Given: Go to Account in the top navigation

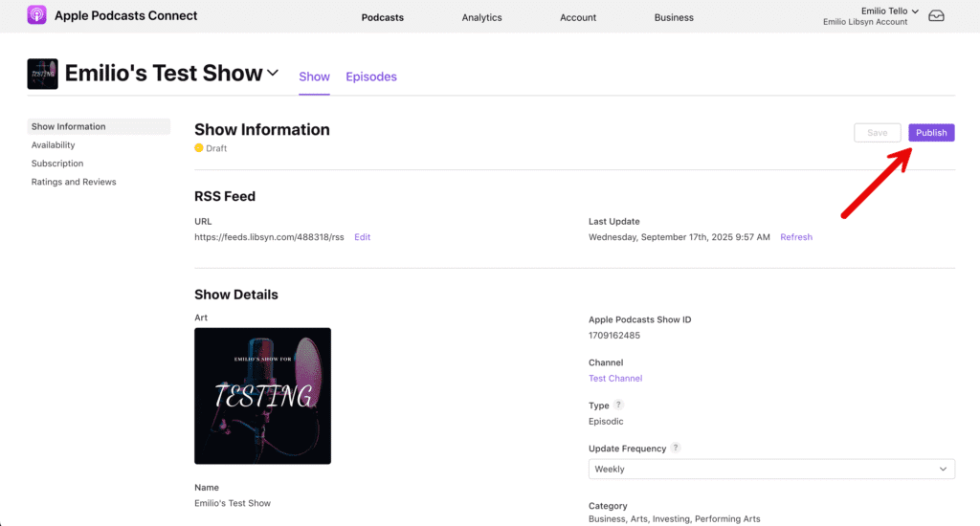Looking at the screenshot, I should (578, 17).
